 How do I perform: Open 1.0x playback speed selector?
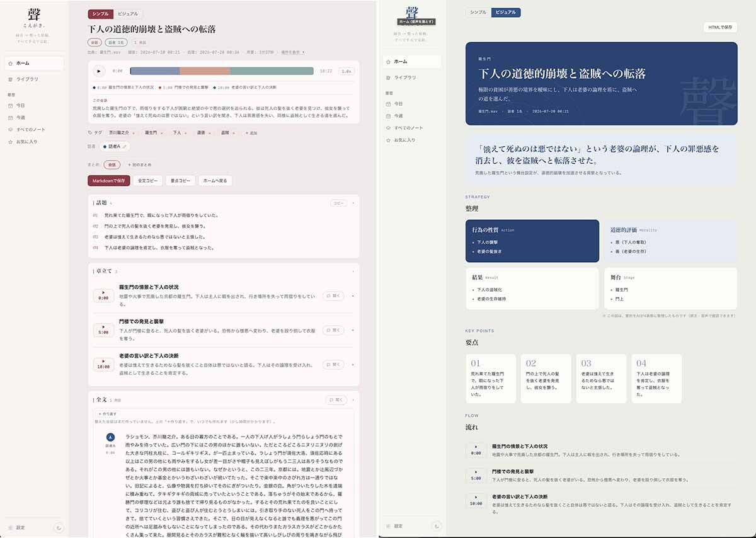click(x=346, y=71)
